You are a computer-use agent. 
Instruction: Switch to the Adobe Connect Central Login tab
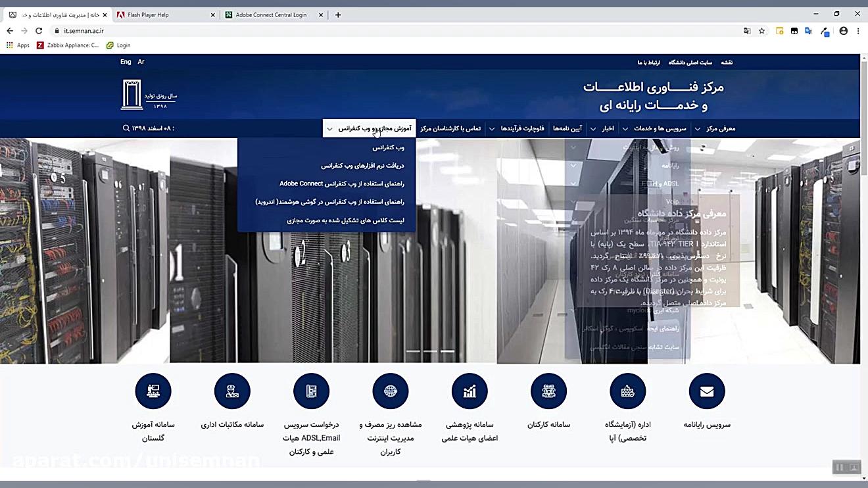270,13
